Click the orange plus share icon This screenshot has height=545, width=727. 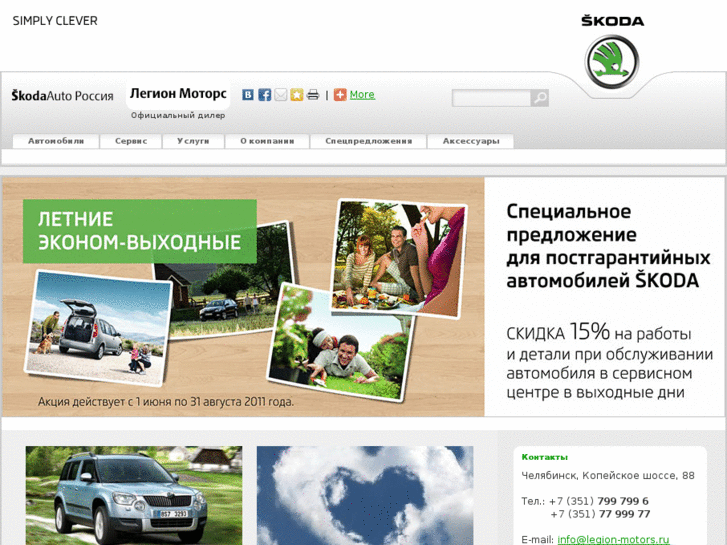(x=340, y=95)
